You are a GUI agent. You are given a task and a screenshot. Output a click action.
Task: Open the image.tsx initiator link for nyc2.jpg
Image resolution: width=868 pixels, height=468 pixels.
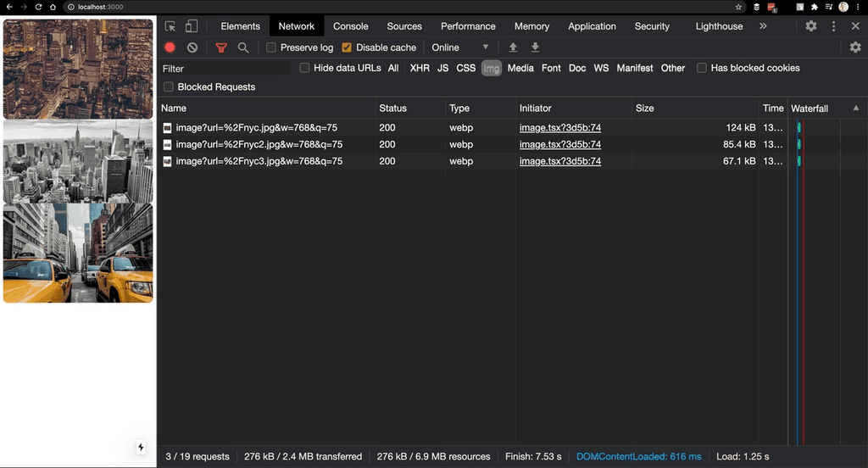tap(560, 144)
